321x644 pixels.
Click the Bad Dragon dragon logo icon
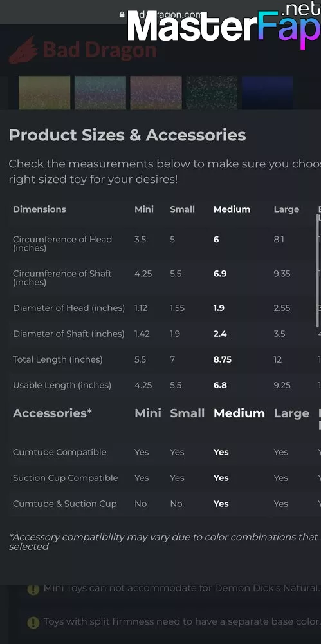click(x=23, y=50)
